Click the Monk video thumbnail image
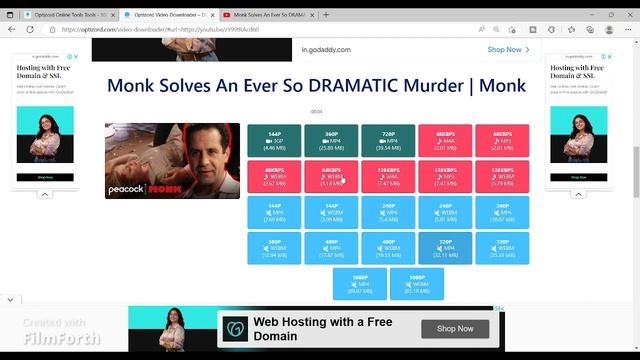 [172, 161]
